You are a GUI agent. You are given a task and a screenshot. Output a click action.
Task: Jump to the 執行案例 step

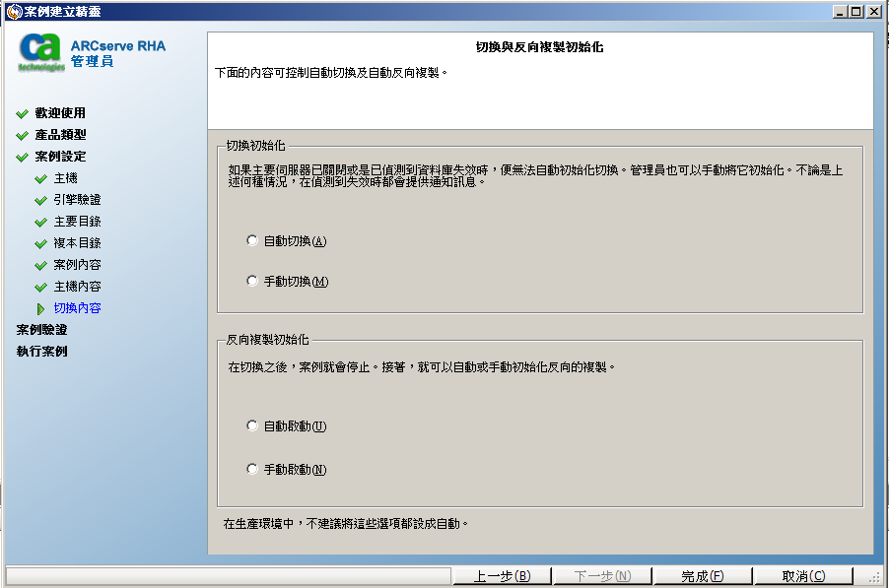[41, 352]
